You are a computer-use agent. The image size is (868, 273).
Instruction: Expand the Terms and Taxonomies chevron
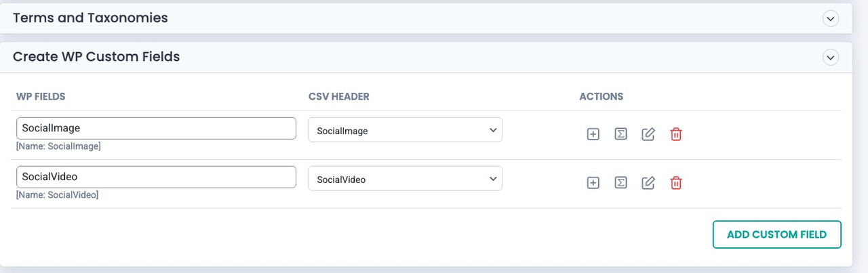[x=831, y=19]
